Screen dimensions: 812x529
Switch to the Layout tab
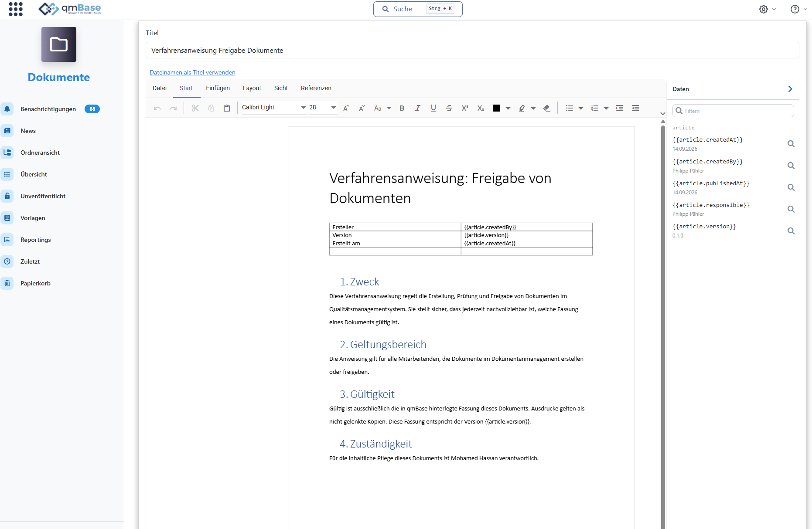pos(252,88)
